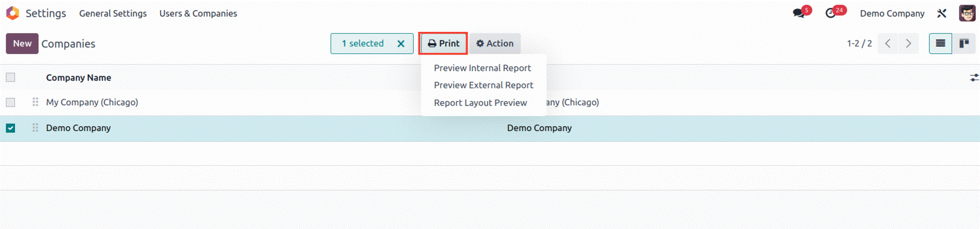Open Users & Companies menu

[198, 13]
